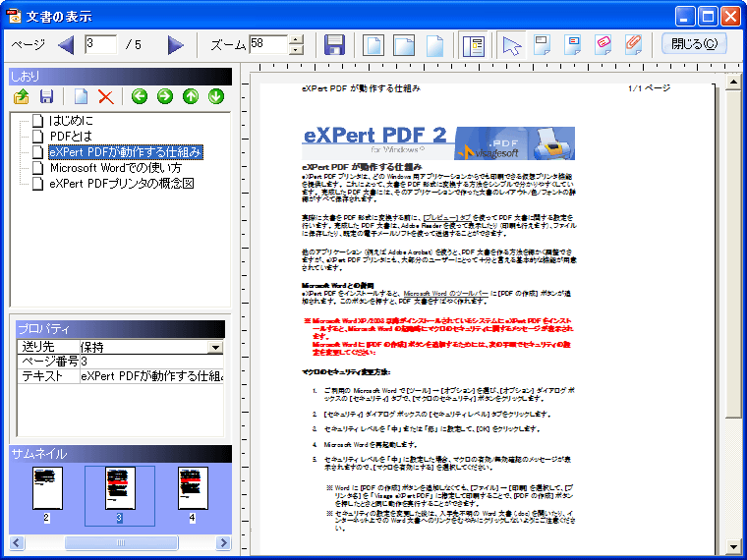Click the テキスト property label
Screen dimensions: 747x560
(48, 376)
